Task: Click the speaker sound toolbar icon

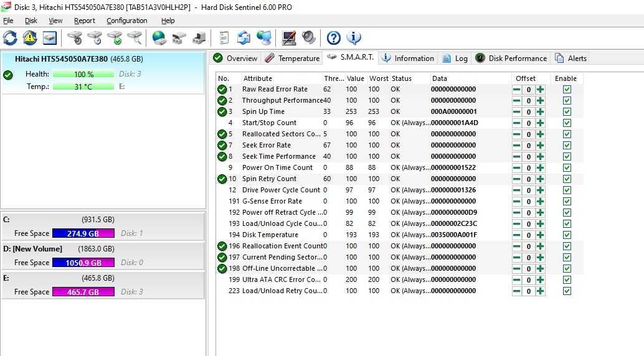Action: pos(308,38)
